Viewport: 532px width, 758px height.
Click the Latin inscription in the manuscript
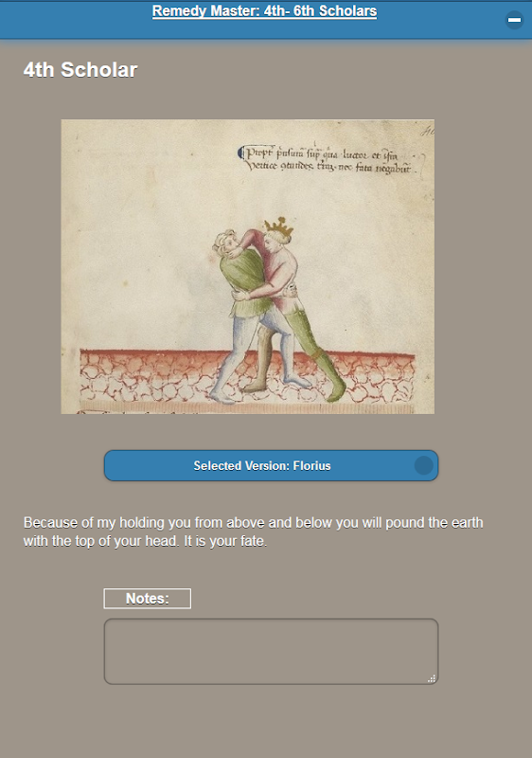point(327,160)
